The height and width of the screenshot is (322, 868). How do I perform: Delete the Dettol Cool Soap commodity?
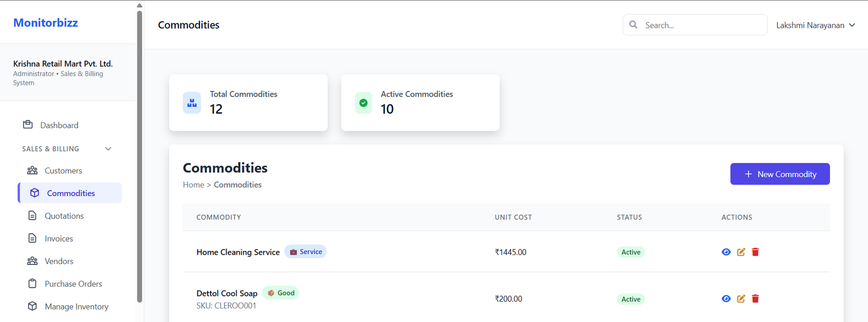pyautogui.click(x=755, y=299)
